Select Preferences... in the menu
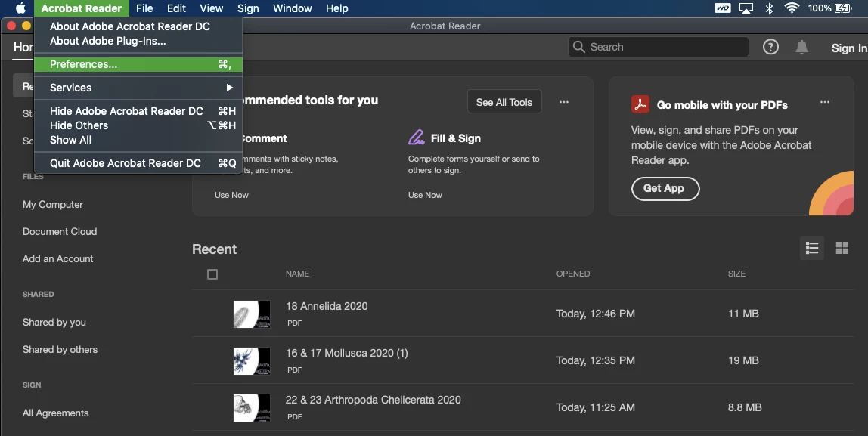The height and width of the screenshot is (436, 868). coord(138,64)
